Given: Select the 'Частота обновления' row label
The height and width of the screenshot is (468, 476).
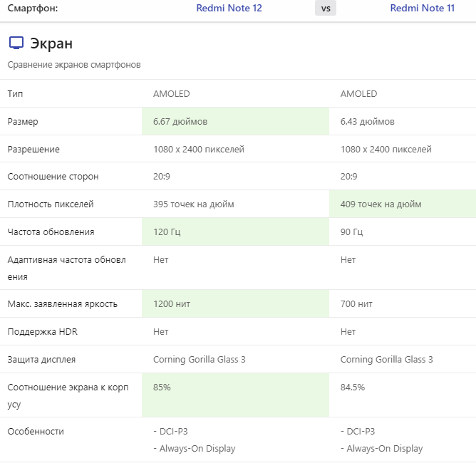Looking at the screenshot, I should [x=51, y=232].
